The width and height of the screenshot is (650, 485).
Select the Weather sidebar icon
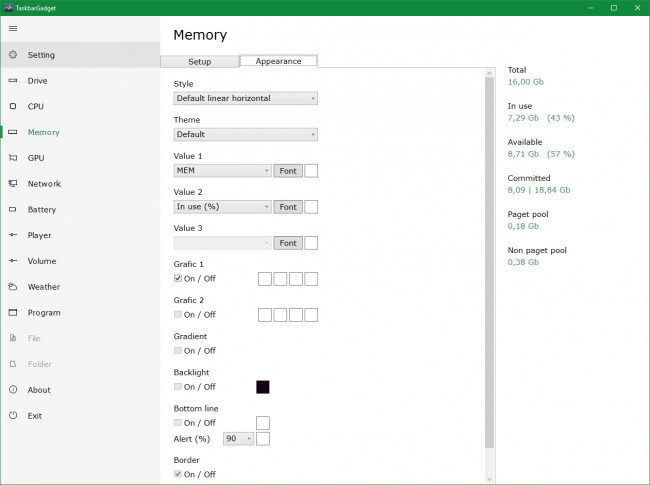click(13, 287)
